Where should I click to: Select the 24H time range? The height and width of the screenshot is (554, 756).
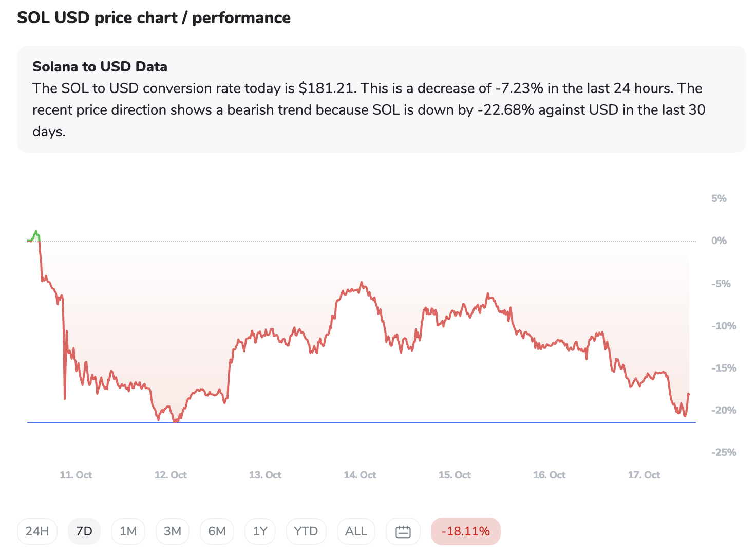click(37, 531)
